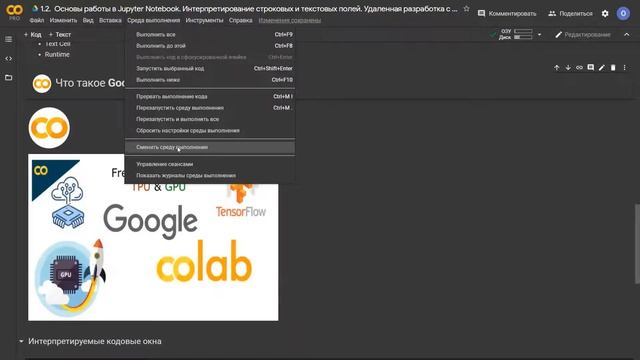Choose Выполнить до этой entry
640x360 pixels.
[x=210, y=46]
